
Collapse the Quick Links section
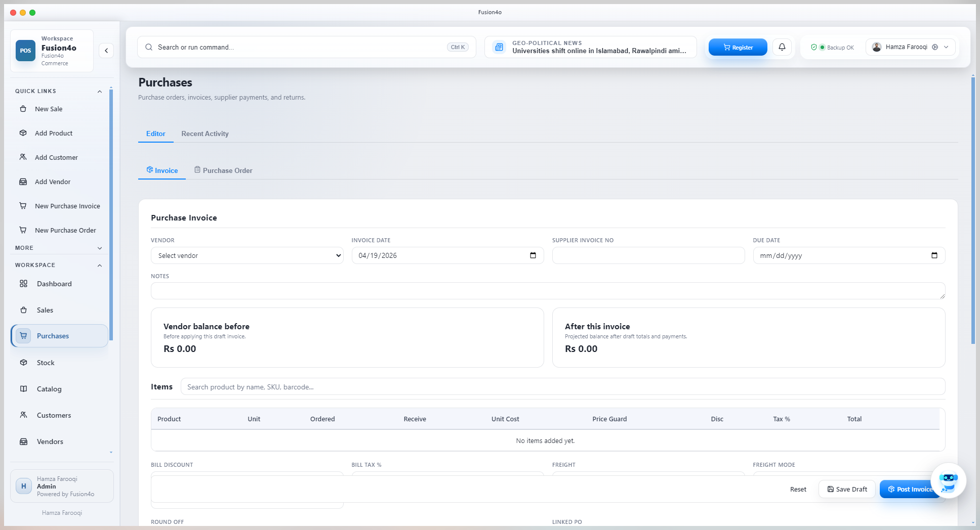click(99, 91)
